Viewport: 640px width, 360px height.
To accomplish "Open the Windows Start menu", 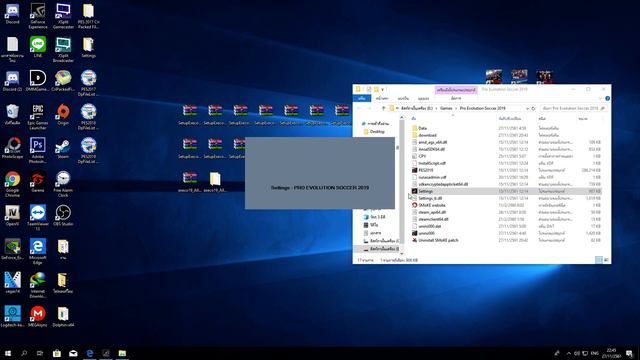I will point(8,353).
